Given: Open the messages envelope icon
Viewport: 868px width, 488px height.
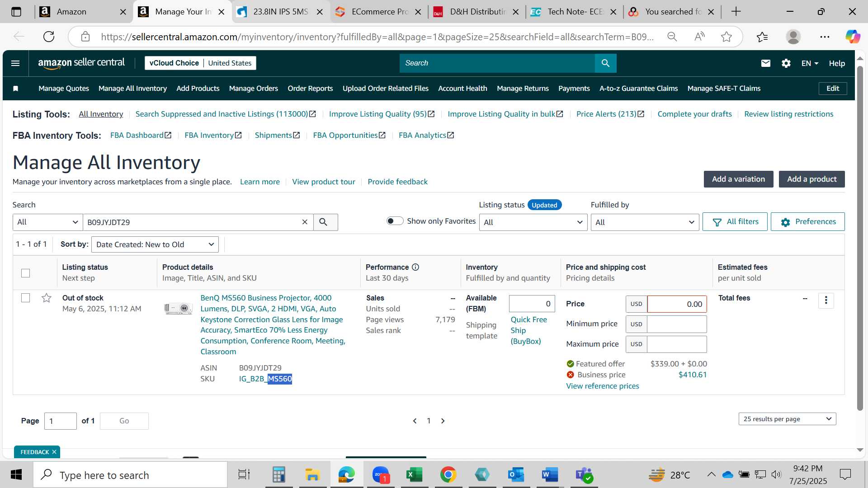Looking at the screenshot, I should pos(765,63).
